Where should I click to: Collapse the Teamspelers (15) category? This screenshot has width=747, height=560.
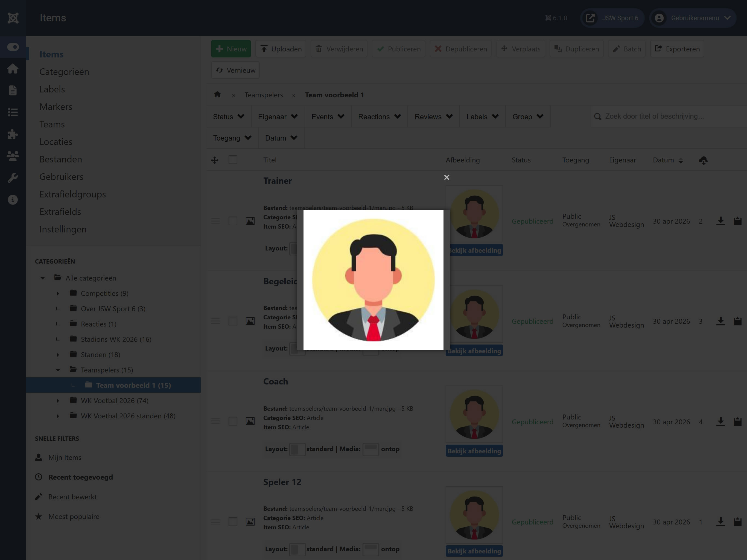tap(58, 370)
